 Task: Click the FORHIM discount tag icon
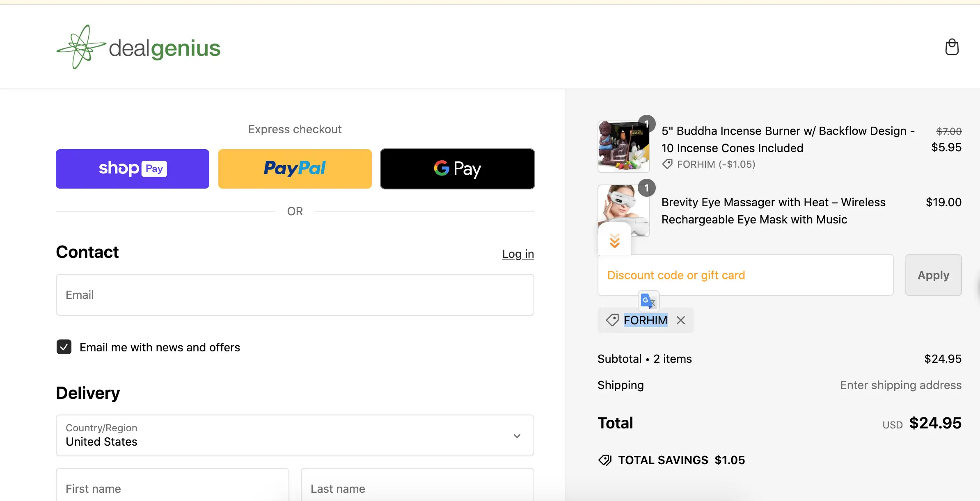point(612,320)
